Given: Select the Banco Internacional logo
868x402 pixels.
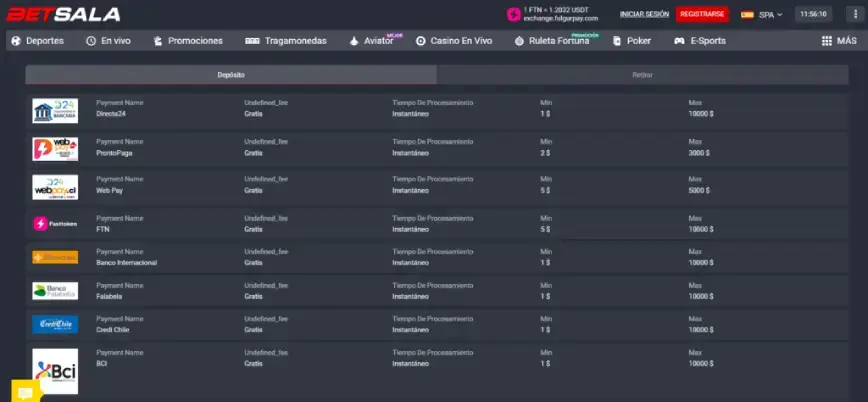Looking at the screenshot, I should 55,257.
